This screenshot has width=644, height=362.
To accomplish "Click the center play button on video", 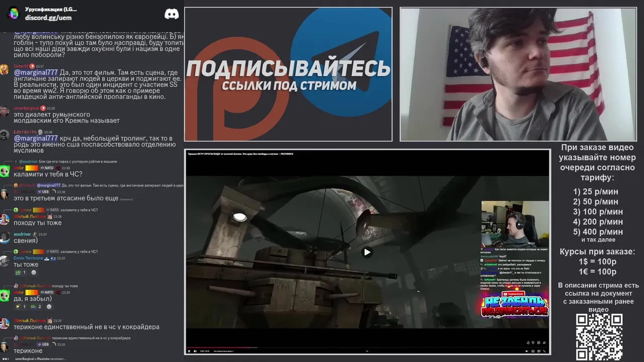I will tap(367, 252).
